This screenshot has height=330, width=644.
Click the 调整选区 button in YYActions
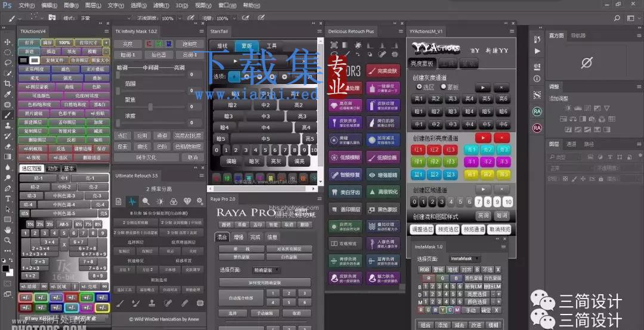point(422,229)
